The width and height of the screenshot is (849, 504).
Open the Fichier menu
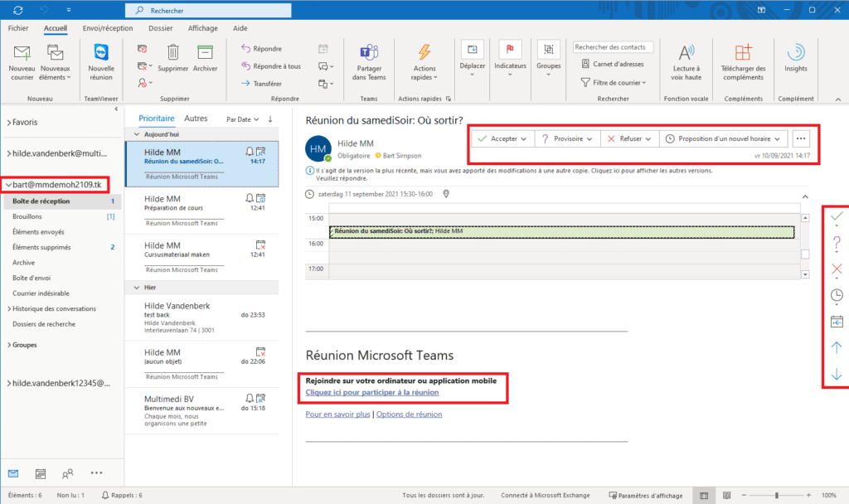[x=18, y=28]
